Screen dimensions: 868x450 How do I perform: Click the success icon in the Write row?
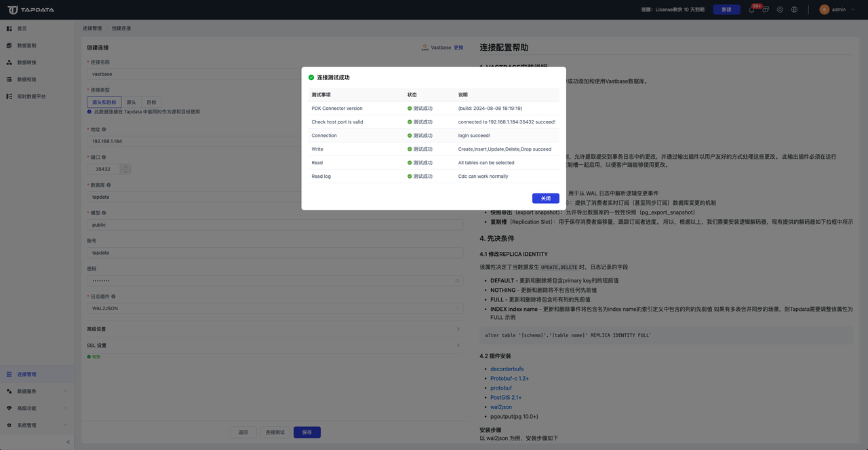pyautogui.click(x=410, y=149)
